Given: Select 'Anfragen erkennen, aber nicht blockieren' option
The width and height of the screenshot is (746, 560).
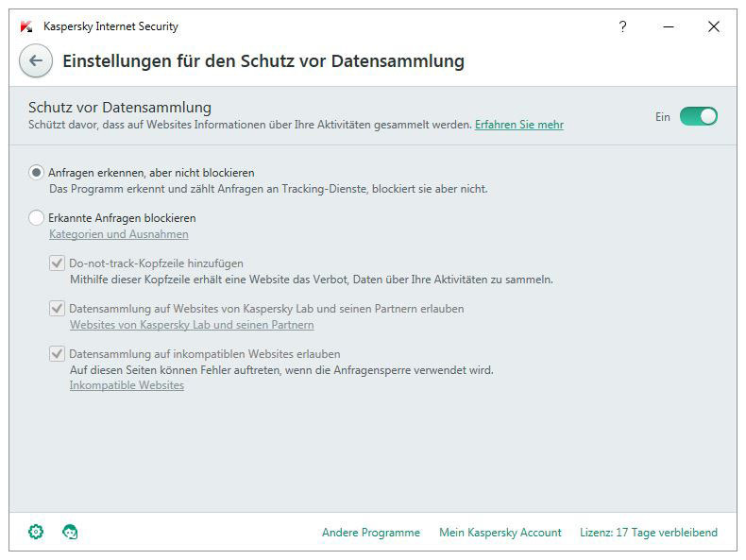Looking at the screenshot, I should click(37, 173).
